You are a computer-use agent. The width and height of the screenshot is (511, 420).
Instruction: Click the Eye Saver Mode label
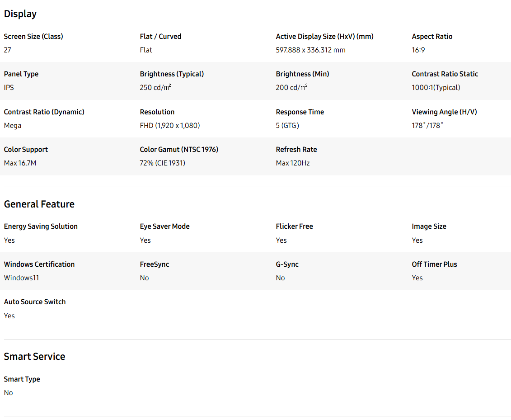click(x=164, y=227)
